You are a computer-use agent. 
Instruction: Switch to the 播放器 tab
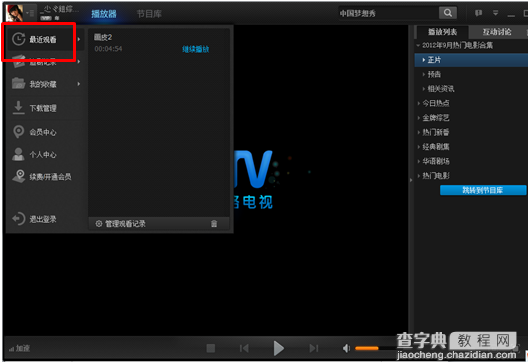point(104,14)
